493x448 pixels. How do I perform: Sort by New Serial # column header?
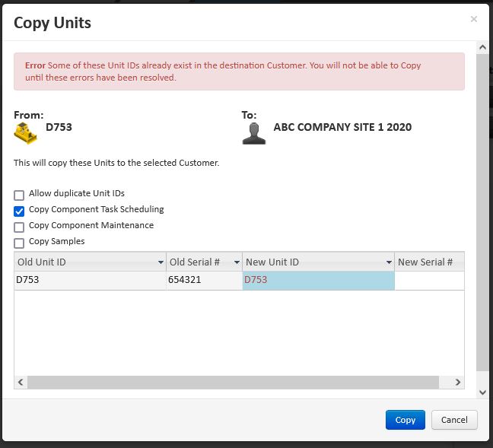point(426,262)
